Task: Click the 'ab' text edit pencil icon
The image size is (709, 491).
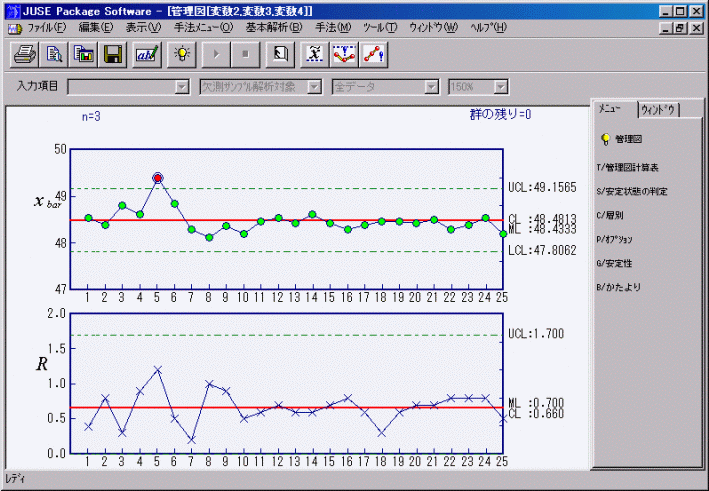Action: (x=147, y=54)
